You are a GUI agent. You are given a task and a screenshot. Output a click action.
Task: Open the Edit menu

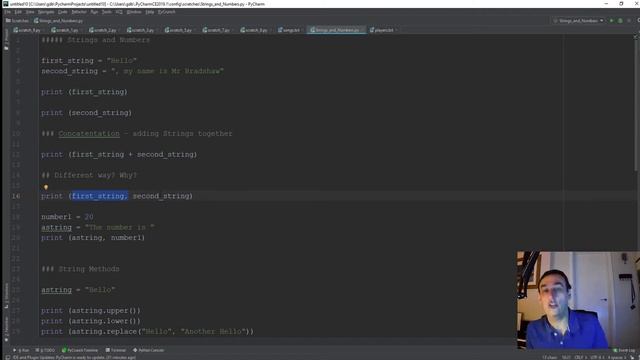click(x=18, y=12)
